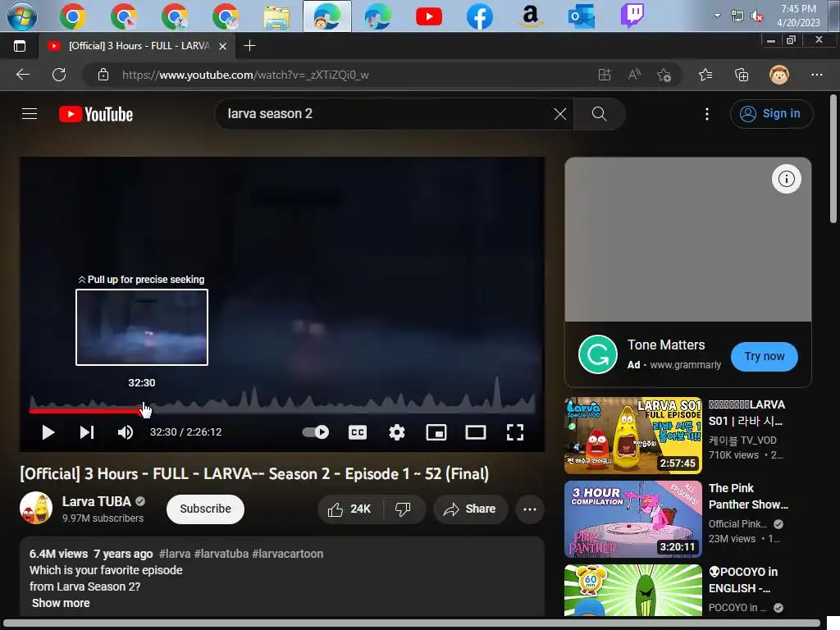Launch Twitch from the taskbar
The width and height of the screenshot is (840, 630).
click(x=632, y=16)
